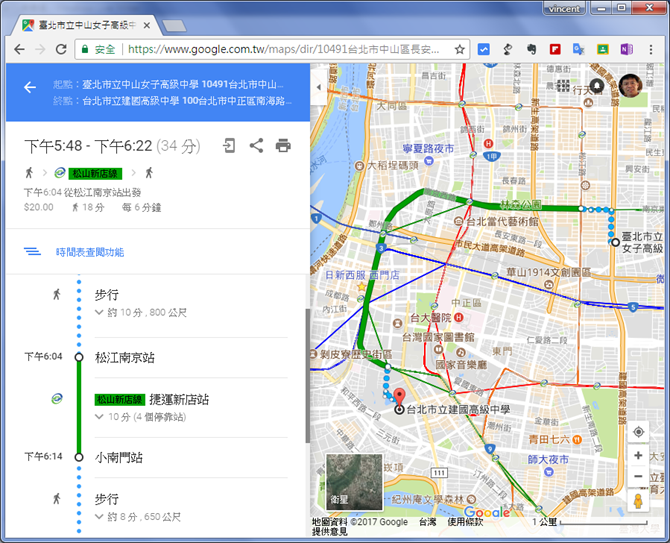Go back with the browser back arrow
670x543 pixels.
click(x=19, y=50)
